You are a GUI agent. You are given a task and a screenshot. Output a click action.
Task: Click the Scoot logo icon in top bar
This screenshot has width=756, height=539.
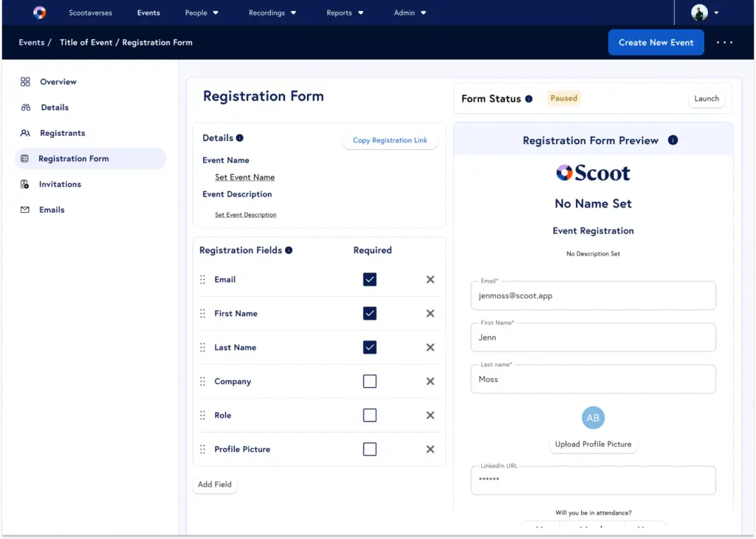coord(40,13)
